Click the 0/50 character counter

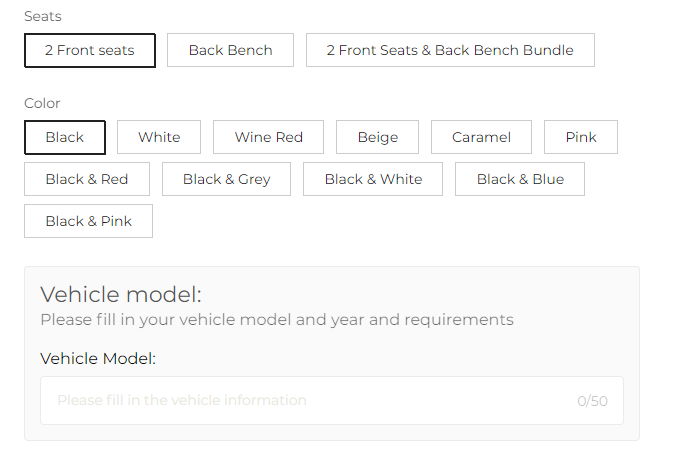(x=592, y=401)
